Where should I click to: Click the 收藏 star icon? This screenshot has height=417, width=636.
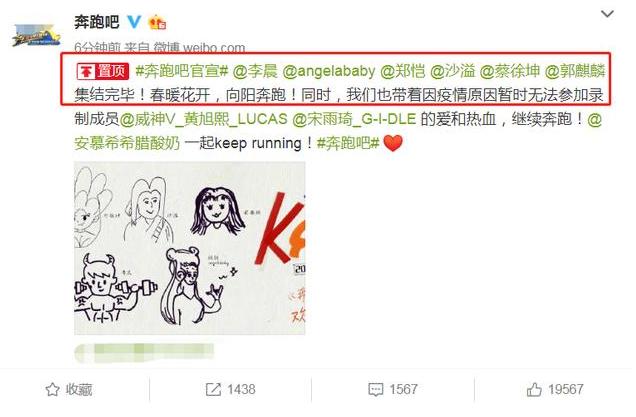(52, 389)
